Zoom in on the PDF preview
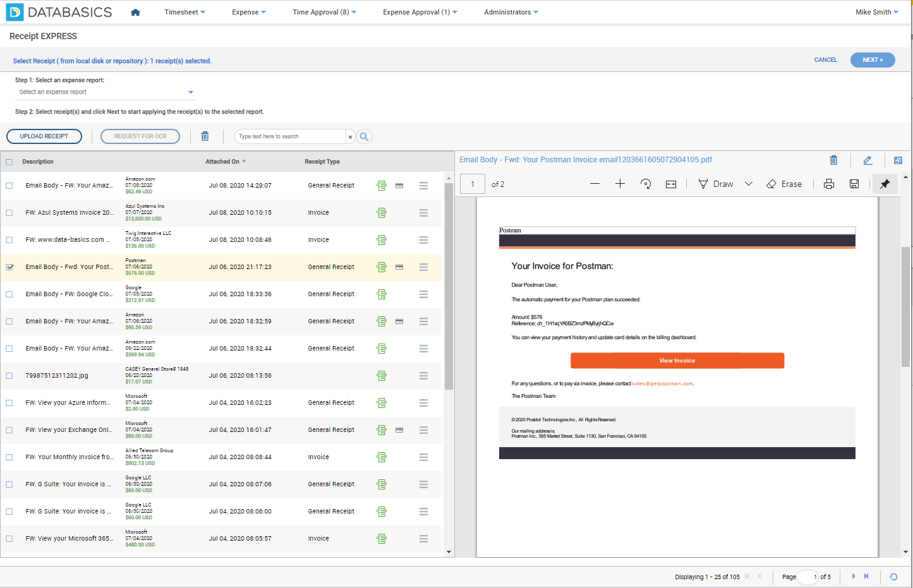Image resolution: width=913 pixels, height=588 pixels. (x=620, y=184)
